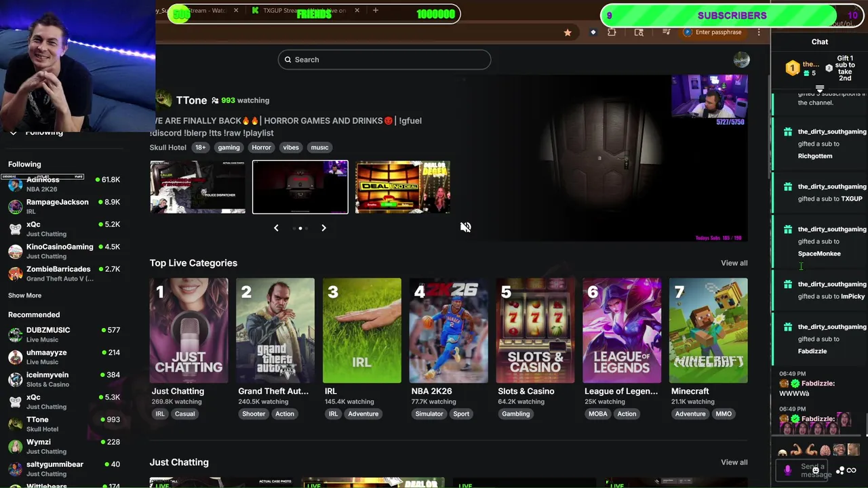This screenshot has width=868, height=488.
Task: Click the bookmark star in address bar
Action: 568,33
